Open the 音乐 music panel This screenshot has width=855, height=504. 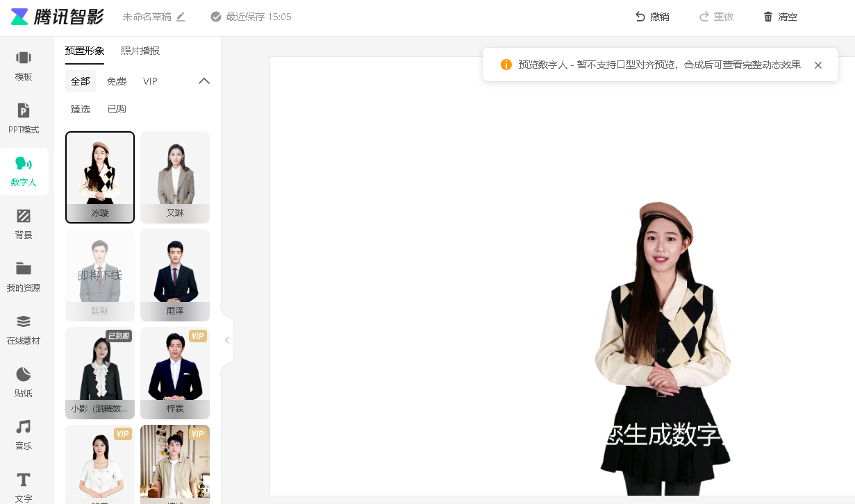pos(24,435)
